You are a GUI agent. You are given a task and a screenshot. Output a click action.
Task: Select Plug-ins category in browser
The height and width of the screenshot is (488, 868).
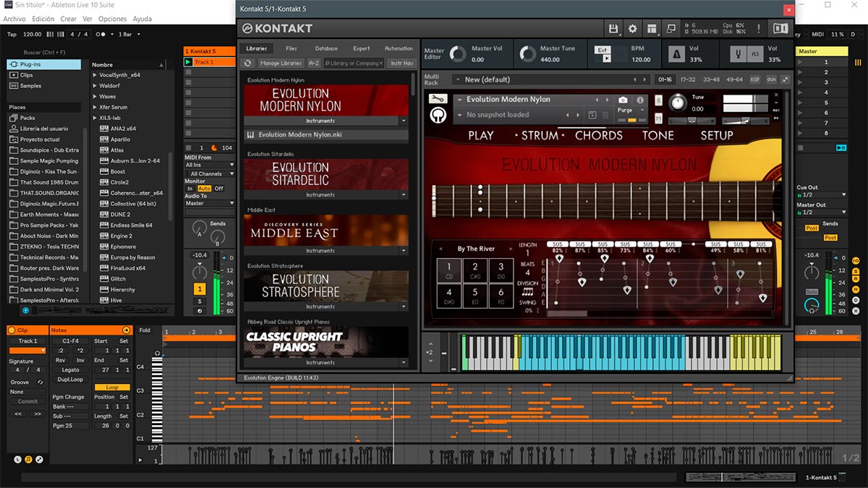pos(43,64)
